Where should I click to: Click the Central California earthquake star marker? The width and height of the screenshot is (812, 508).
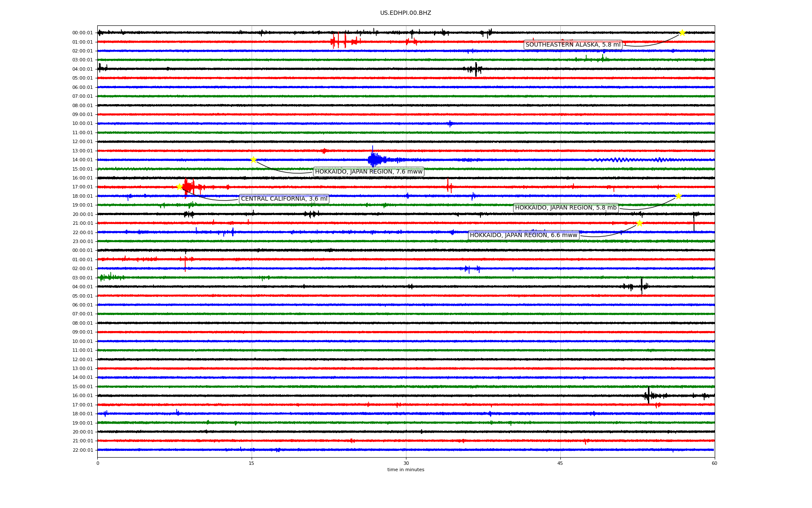click(179, 187)
